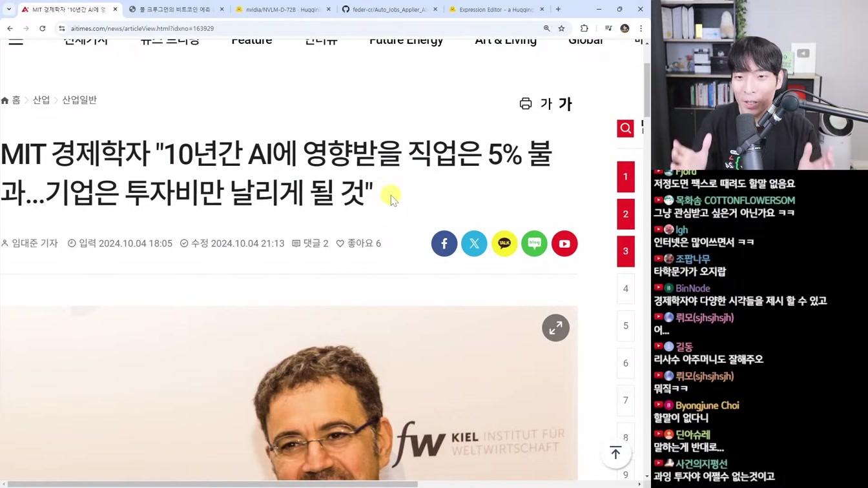Open ranked article number 1
Screen dimensions: 868x488
(626, 177)
